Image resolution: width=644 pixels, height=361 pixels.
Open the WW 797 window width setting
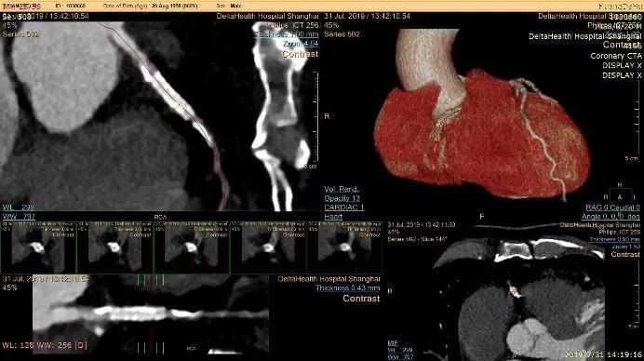[19, 217]
